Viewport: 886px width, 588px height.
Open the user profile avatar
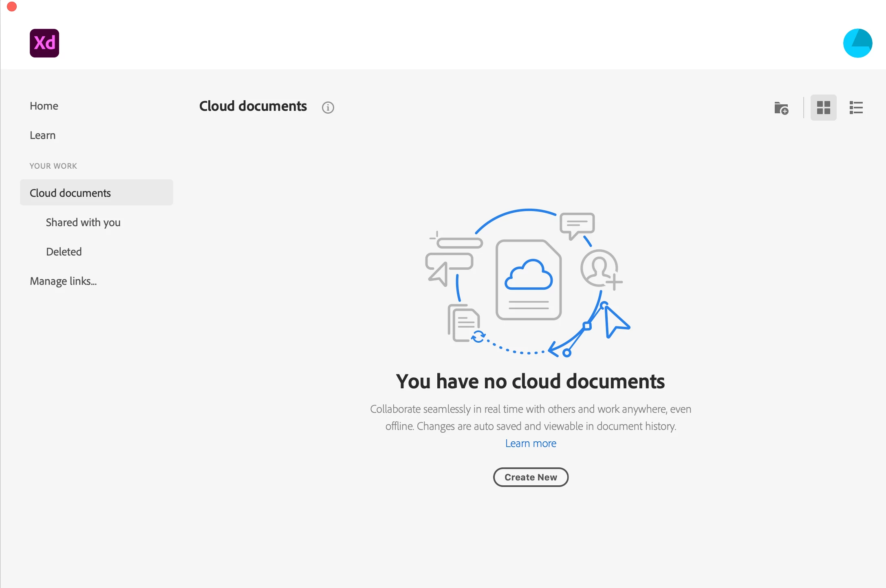(857, 43)
